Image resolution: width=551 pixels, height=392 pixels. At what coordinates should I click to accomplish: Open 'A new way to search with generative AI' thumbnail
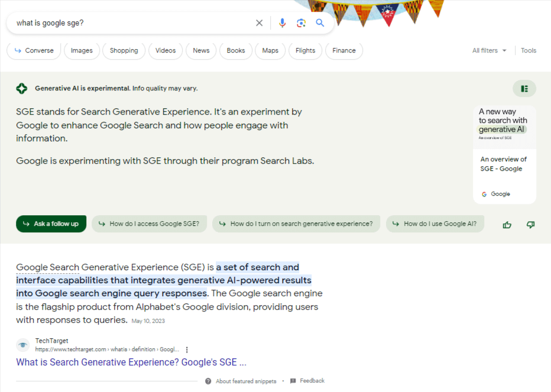(505, 127)
